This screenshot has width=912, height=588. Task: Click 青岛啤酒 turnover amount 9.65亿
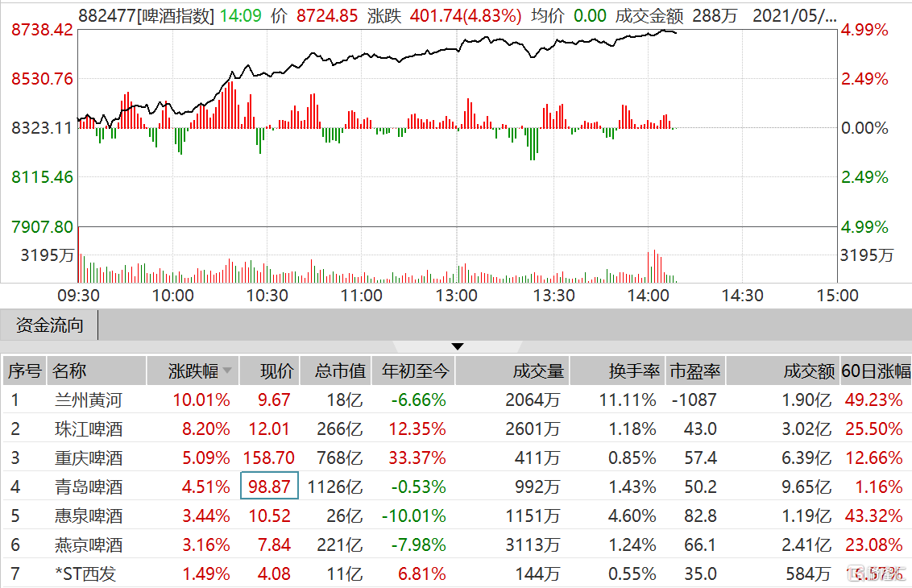click(806, 487)
